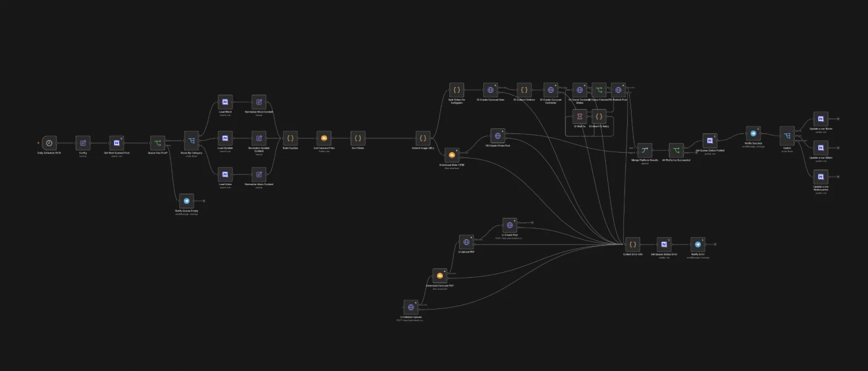Click the plus connector after Notify Error
The height and width of the screenshot is (371, 868).
click(715, 244)
